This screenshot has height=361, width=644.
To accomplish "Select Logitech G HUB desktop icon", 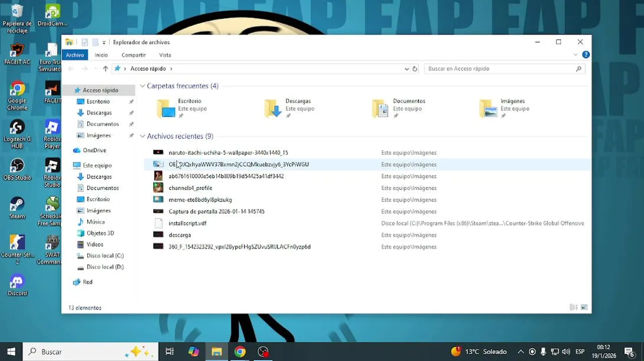I will pos(17,134).
